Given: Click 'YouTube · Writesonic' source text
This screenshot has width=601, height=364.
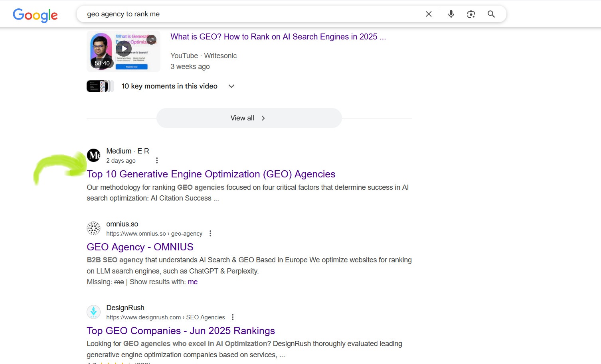Looking at the screenshot, I should [204, 56].
